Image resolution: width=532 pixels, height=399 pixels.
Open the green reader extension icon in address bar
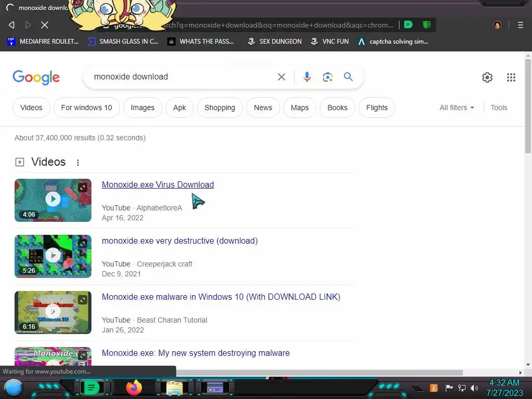coord(408,24)
